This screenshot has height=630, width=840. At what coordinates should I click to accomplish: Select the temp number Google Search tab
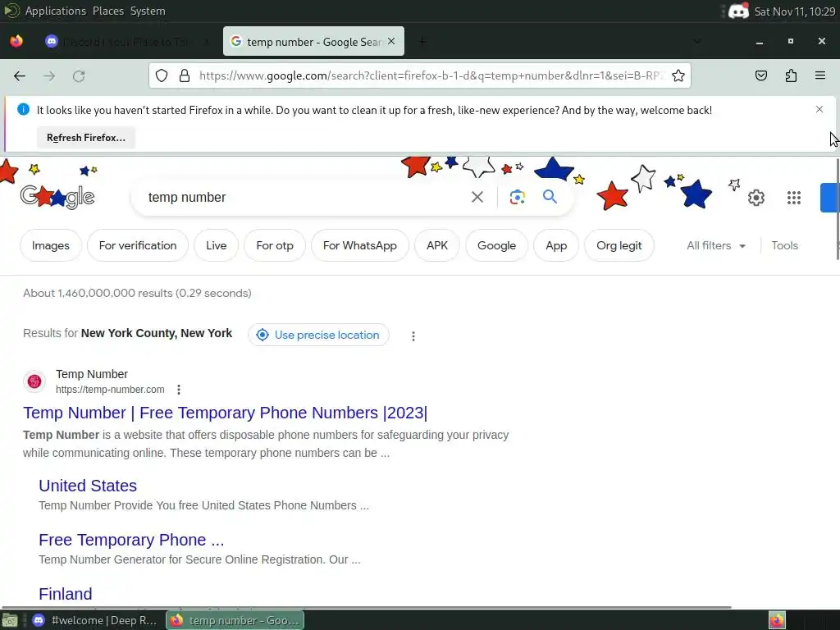click(313, 41)
